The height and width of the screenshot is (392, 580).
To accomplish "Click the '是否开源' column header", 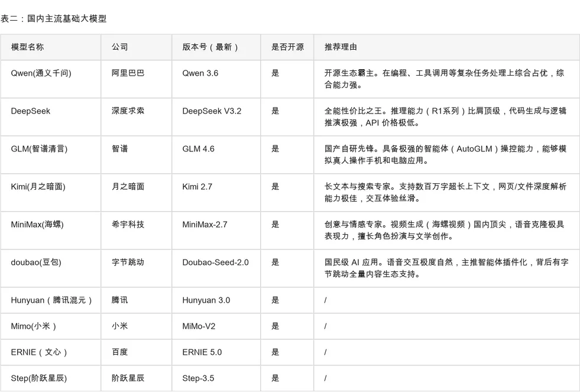I will click(x=287, y=47).
